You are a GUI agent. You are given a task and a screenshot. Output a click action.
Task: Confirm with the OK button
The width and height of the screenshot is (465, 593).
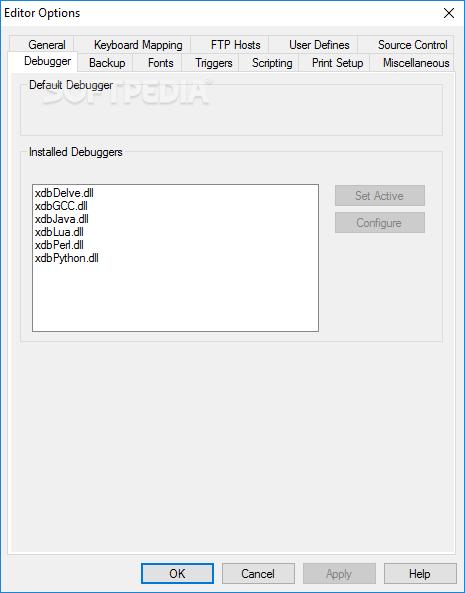177,574
